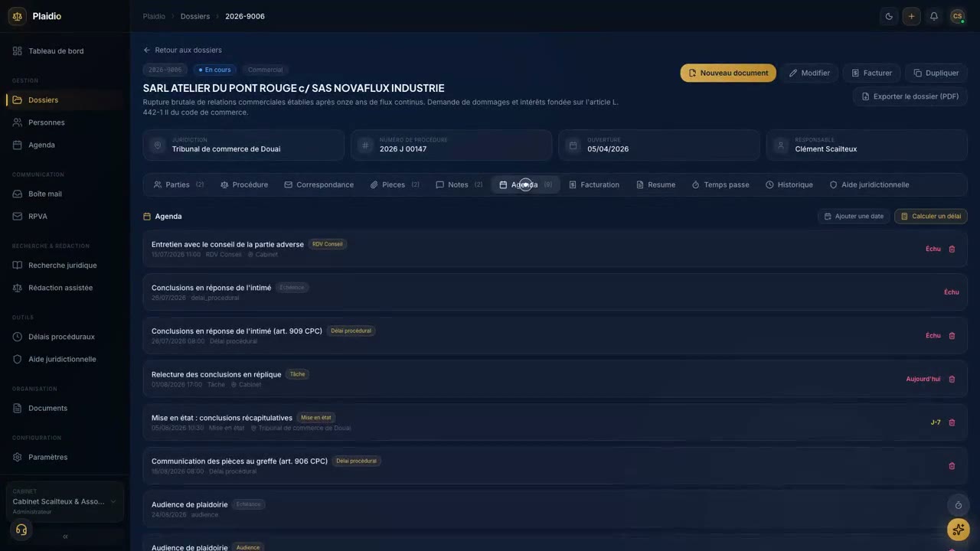Expand the Cabinet Scailteux & Asso selector

tap(65, 501)
